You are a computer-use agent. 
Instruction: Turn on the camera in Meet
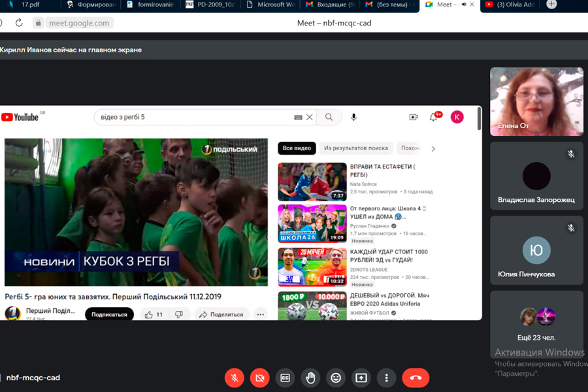coord(259,378)
